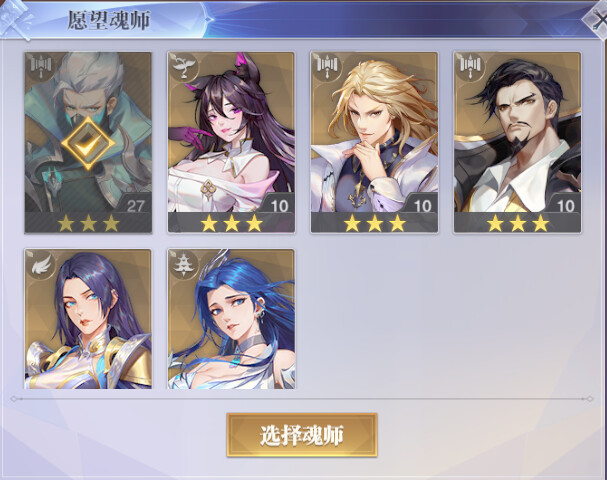The image size is (607, 480).
Task: Toggle the gold checkmark on the masked character
Action: pos(88,143)
